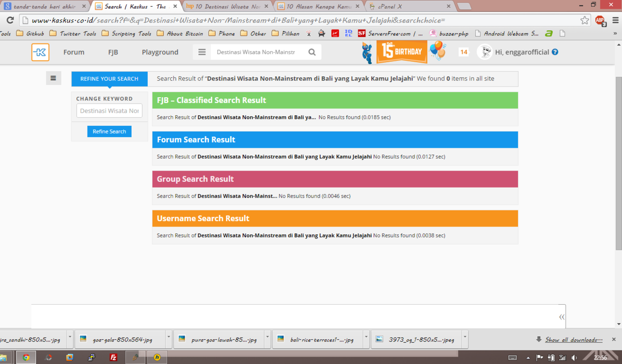The width and height of the screenshot is (622, 364).
Task: Click the double-chevron collapse icon at page bottom
Action: [x=562, y=317]
